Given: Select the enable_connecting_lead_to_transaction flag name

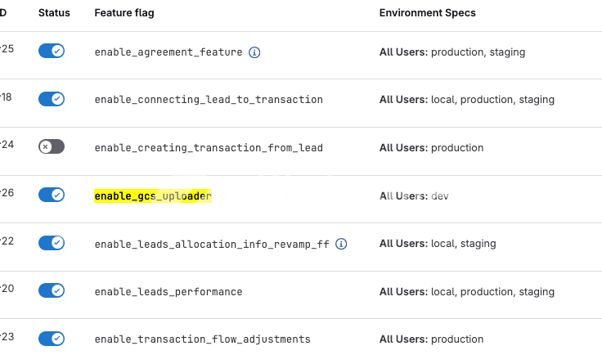Looking at the screenshot, I should 209,100.
